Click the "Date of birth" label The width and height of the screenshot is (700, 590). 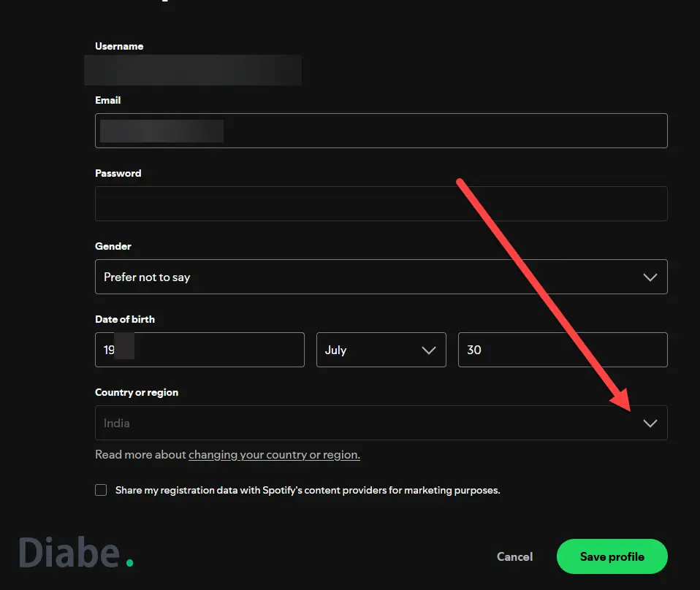point(125,319)
